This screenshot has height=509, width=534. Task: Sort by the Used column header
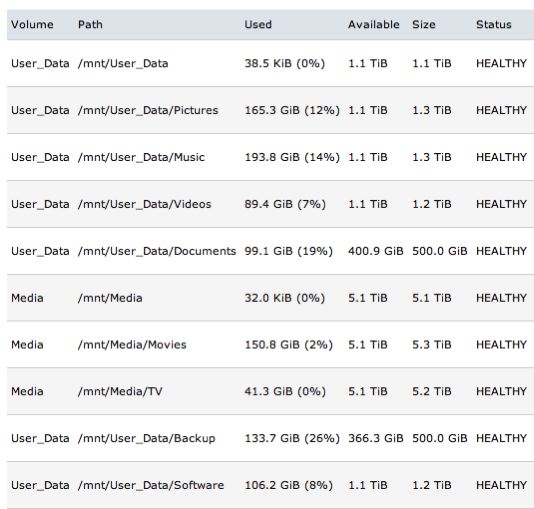pyautogui.click(x=258, y=25)
